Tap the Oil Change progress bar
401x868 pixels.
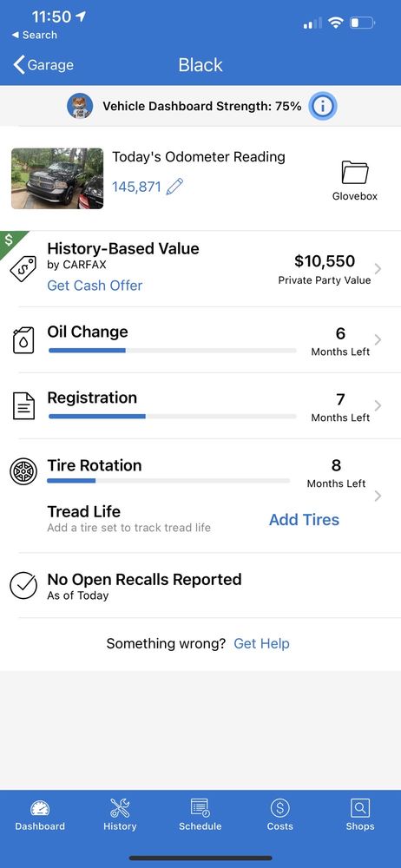click(172, 351)
